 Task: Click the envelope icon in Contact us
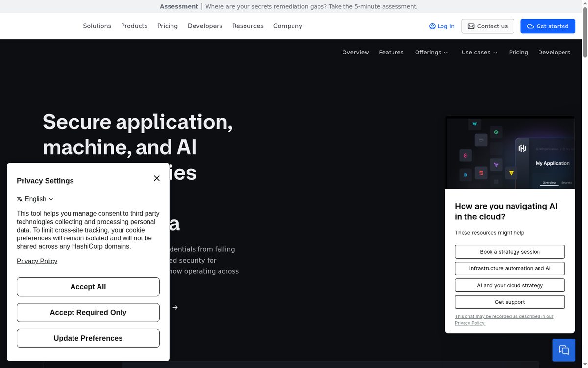[471, 26]
